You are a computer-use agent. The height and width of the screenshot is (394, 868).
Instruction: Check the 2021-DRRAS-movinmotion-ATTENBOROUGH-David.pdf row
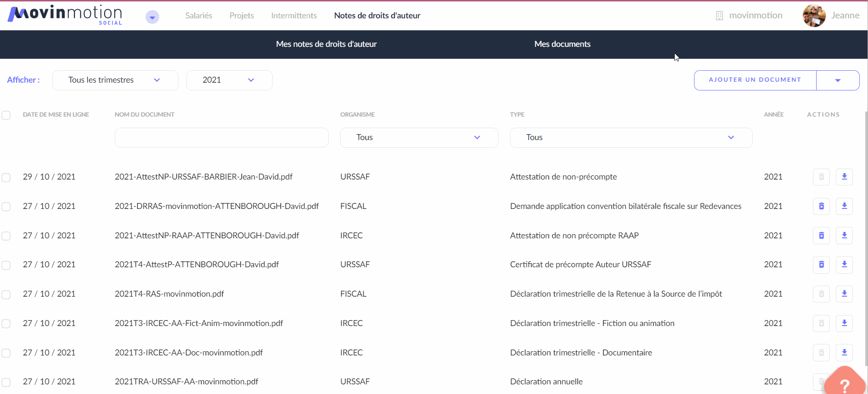[x=6, y=207]
